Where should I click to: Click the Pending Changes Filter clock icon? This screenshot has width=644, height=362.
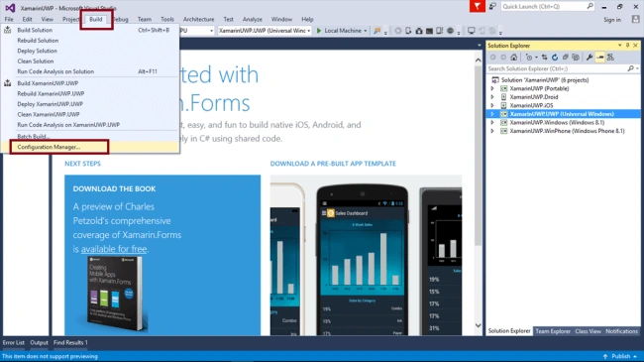tap(529, 58)
